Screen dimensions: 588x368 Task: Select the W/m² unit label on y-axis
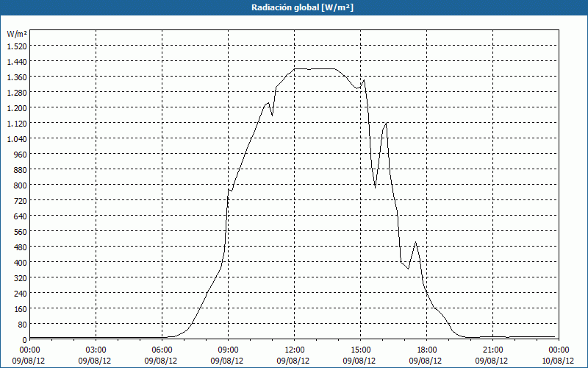[17, 34]
